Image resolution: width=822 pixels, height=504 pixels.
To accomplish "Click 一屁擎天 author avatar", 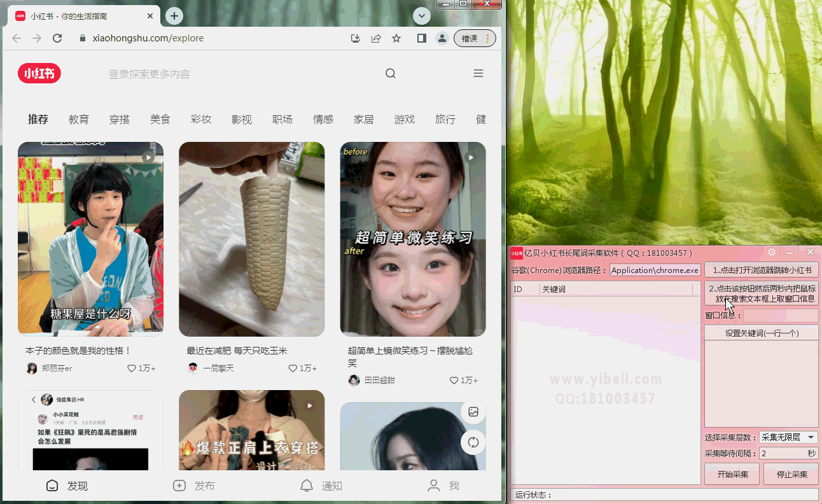I will click(x=193, y=368).
